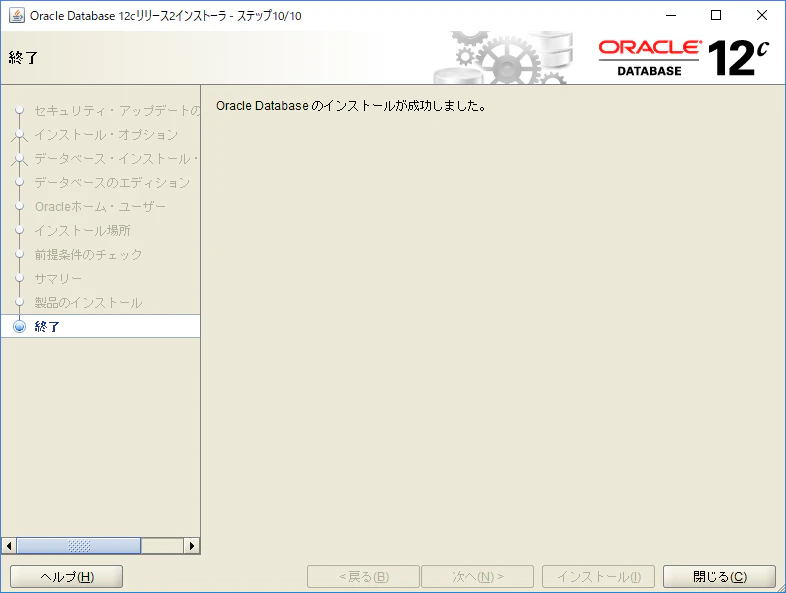Screen dimensions: 786x593
Task: Select the サマリー step
Action: click(58, 278)
